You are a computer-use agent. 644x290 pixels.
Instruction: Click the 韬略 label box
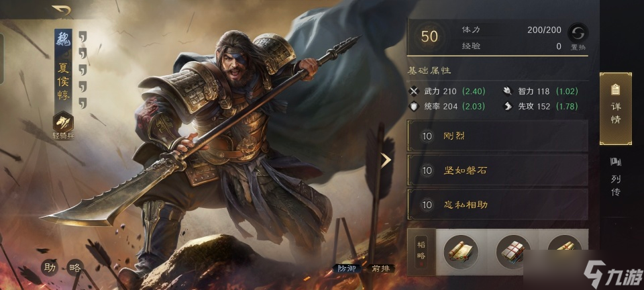coord(421,250)
